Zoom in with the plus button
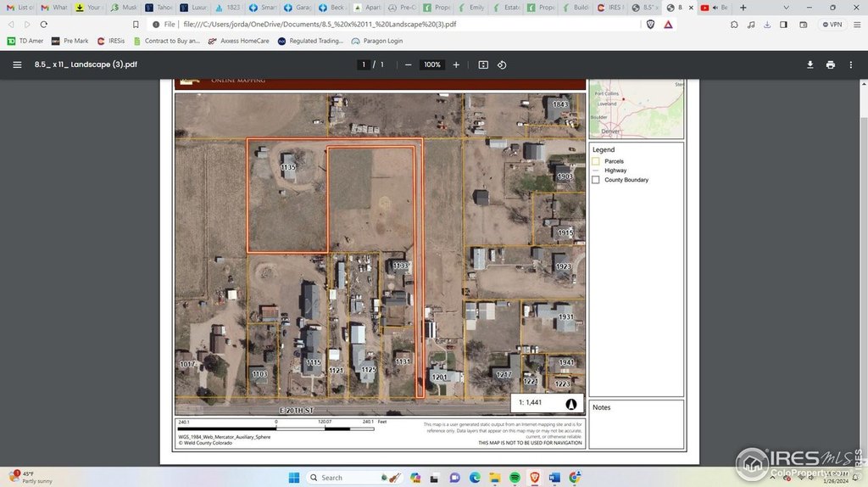Viewport: 868px width, 487px height. click(456, 64)
